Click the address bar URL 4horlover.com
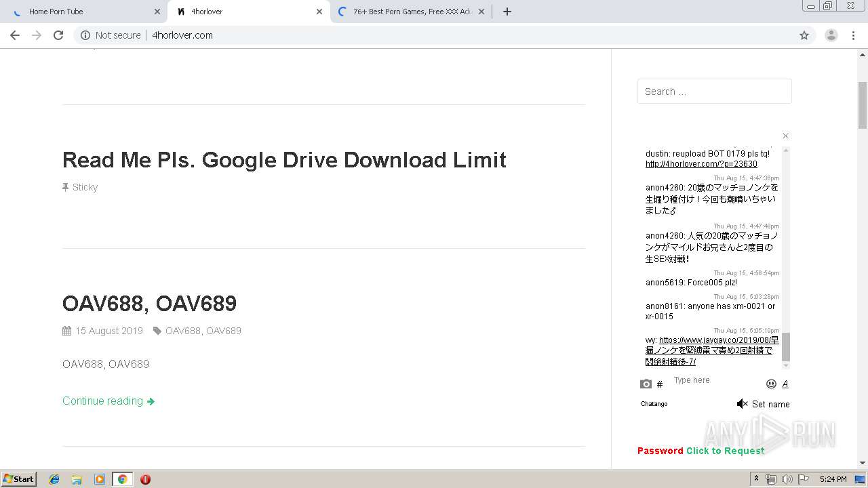The width and height of the screenshot is (868, 488). tap(182, 35)
